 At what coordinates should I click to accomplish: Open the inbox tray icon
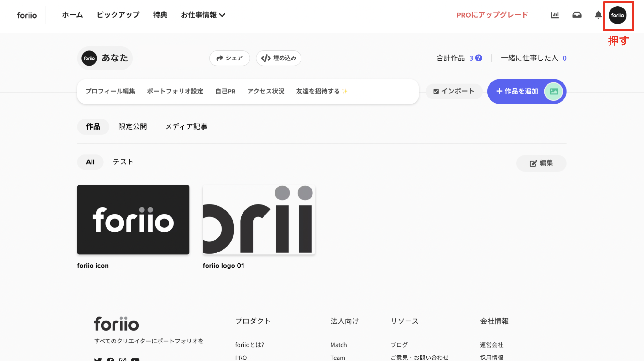coord(577,15)
